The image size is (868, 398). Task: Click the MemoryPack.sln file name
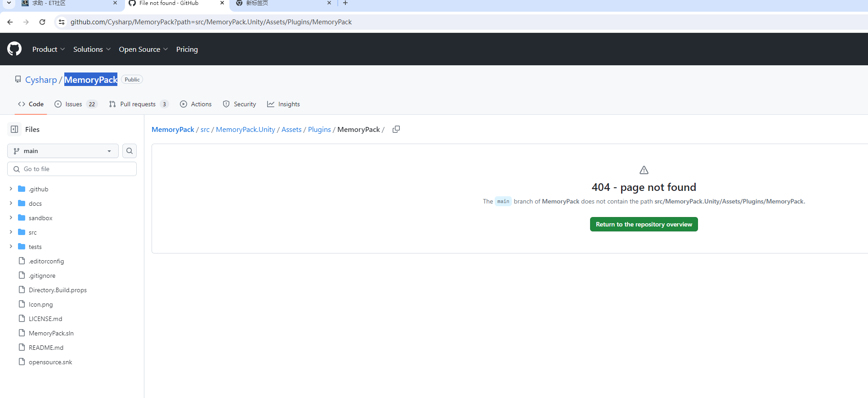pyautogui.click(x=51, y=333)
